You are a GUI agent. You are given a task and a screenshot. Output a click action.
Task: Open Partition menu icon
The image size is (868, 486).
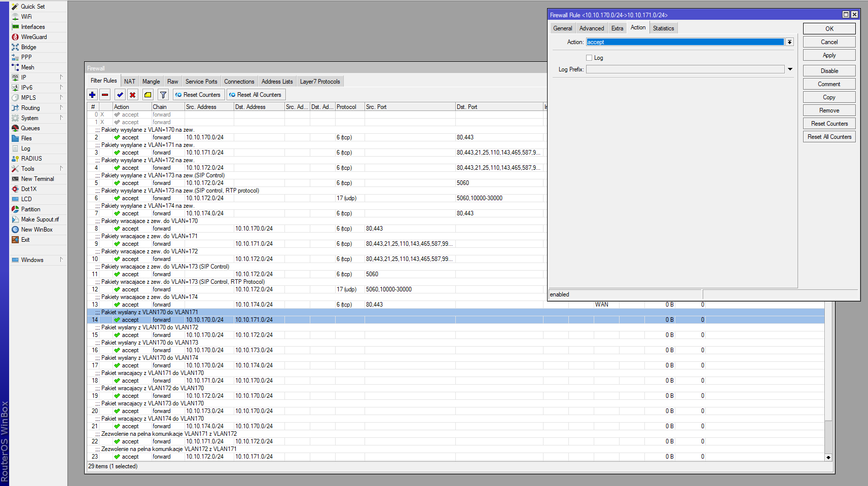click(x=15, y=209)
